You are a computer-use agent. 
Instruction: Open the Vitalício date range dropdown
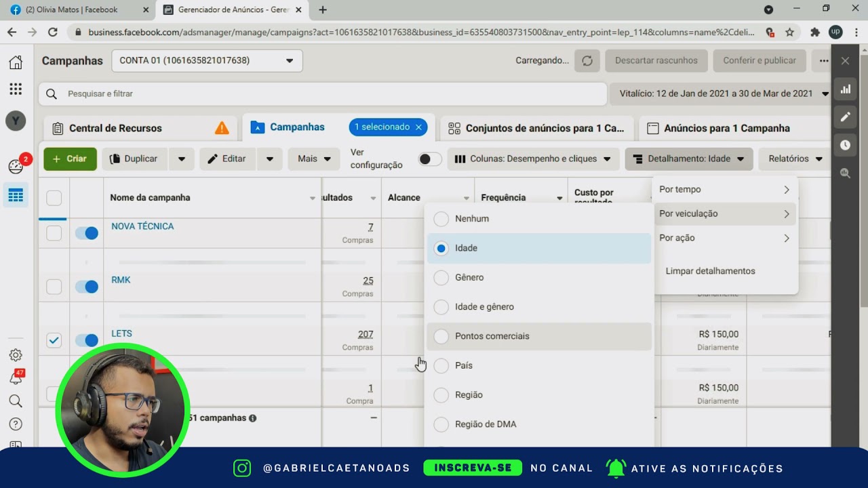[722, 94]
